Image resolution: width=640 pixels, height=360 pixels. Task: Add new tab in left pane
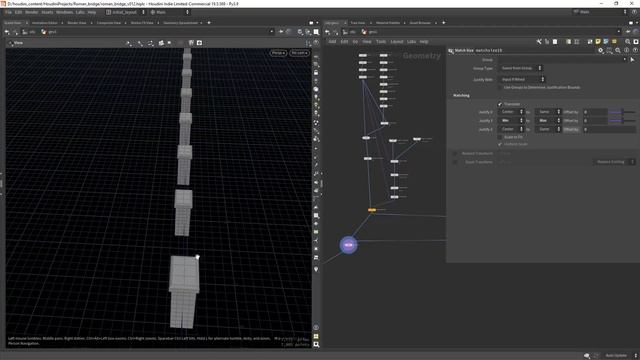pyautogui.click(x=209, y=23)
